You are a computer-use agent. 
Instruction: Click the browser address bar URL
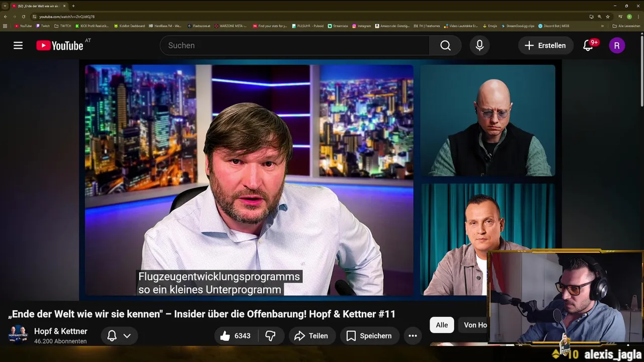pos(67,17)
